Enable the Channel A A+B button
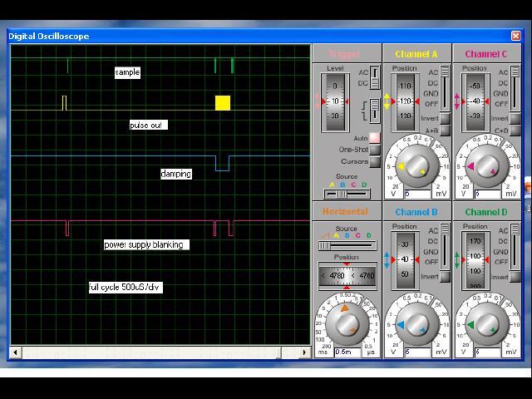The height and width of the screenshot is (399, 532). tap(445, 131)
